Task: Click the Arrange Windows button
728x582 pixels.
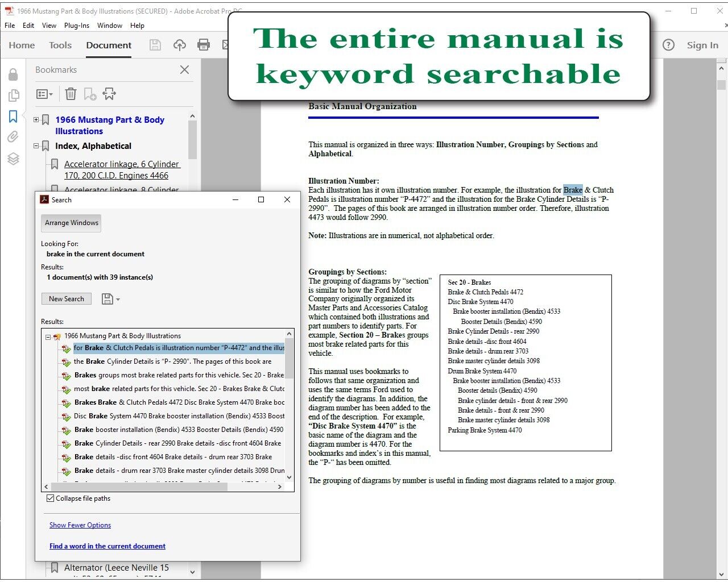Action: (x=72, y=223)
